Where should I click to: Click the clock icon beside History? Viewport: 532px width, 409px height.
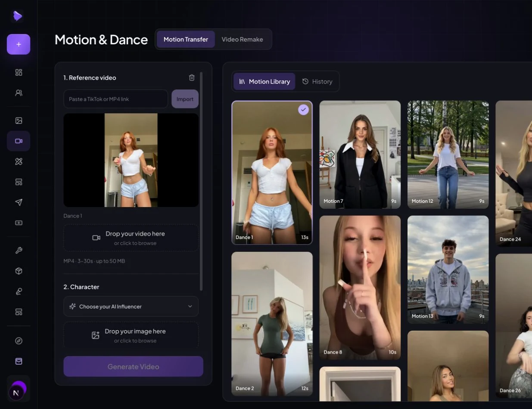[305, 81]
